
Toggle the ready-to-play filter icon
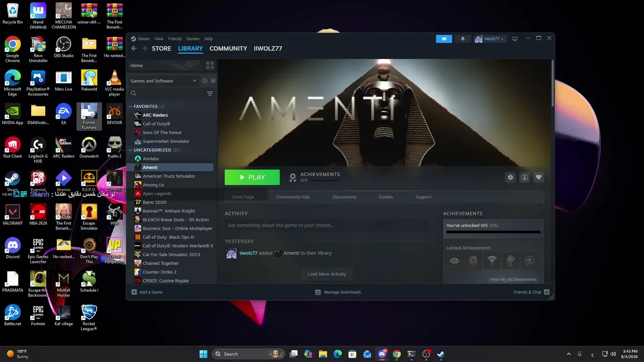213,81
